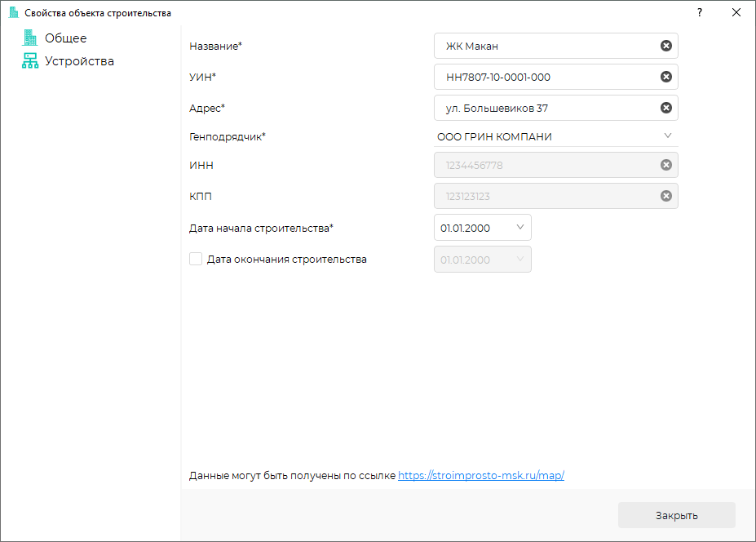Click the clear icon in КПП field

pos(666,196)
